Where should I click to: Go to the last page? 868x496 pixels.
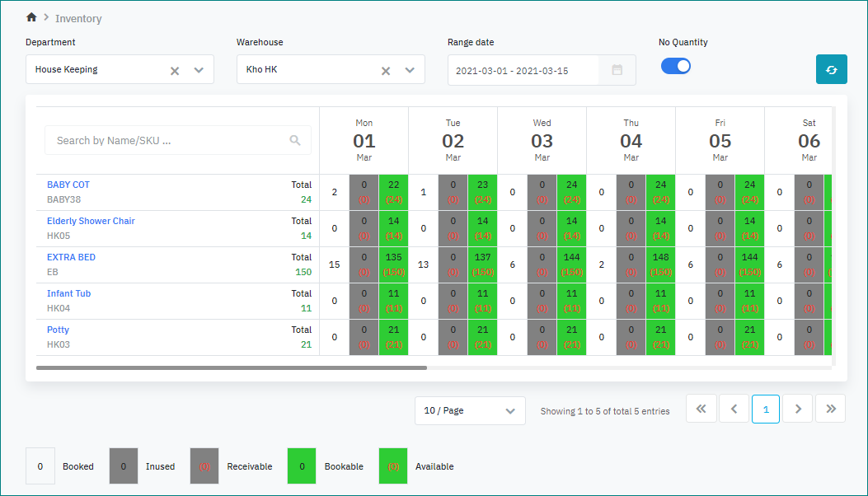830,409
